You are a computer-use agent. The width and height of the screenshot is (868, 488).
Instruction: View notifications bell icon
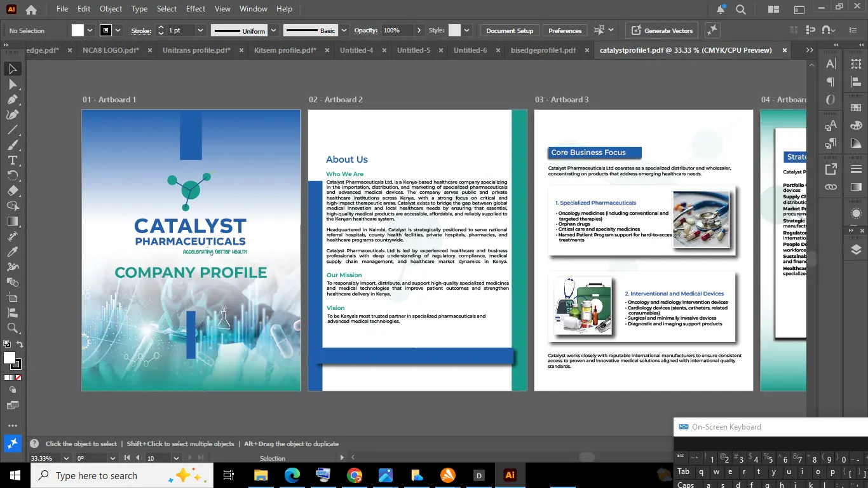(x=721, y=10)
